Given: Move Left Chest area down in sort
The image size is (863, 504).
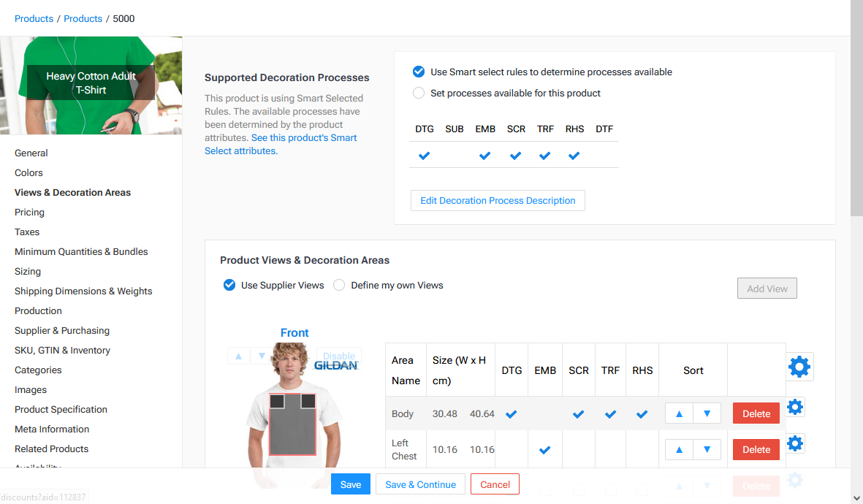Looking at the screenshot, I should pyautogui.click(x=707, y=449).
